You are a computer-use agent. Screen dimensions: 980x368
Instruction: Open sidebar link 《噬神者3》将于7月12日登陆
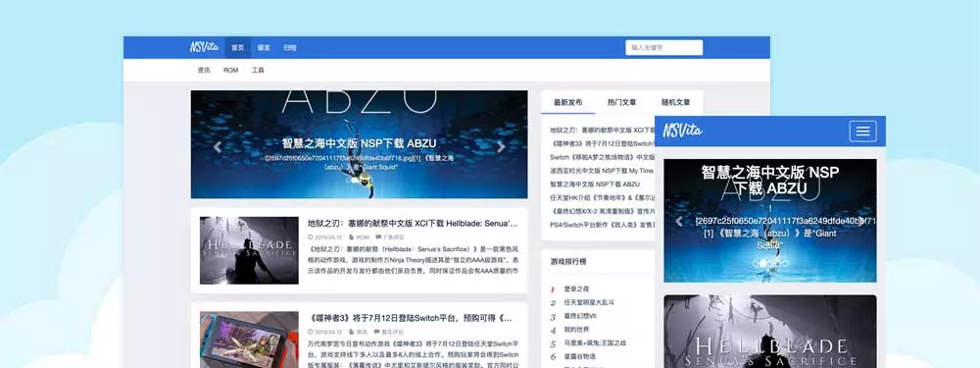point(602,143)
